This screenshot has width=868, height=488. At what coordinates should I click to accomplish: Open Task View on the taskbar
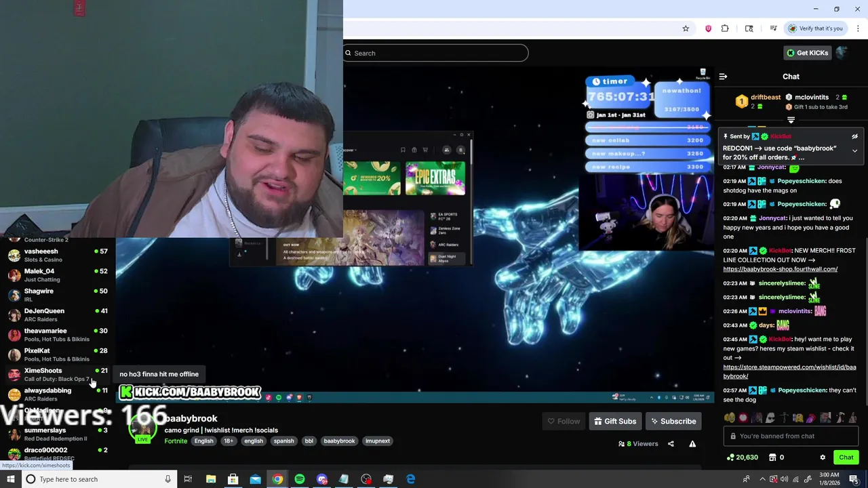click(188, 479)
